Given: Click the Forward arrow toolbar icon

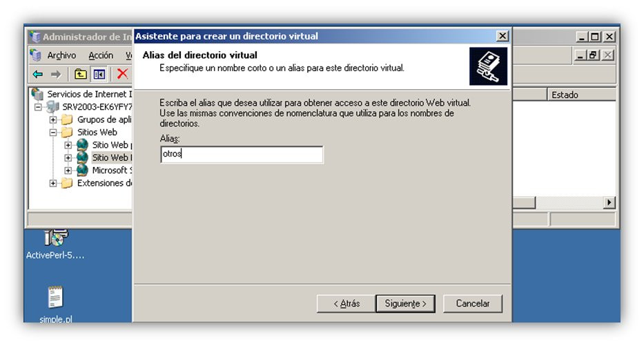Looking at the screenshot, I should tap(56, 75).
